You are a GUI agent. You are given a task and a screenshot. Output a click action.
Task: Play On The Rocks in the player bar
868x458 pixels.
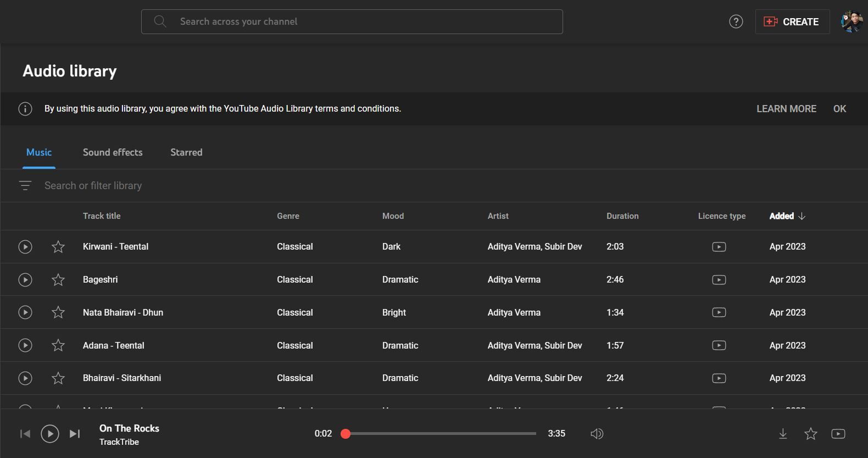click(x=50, y=434)
